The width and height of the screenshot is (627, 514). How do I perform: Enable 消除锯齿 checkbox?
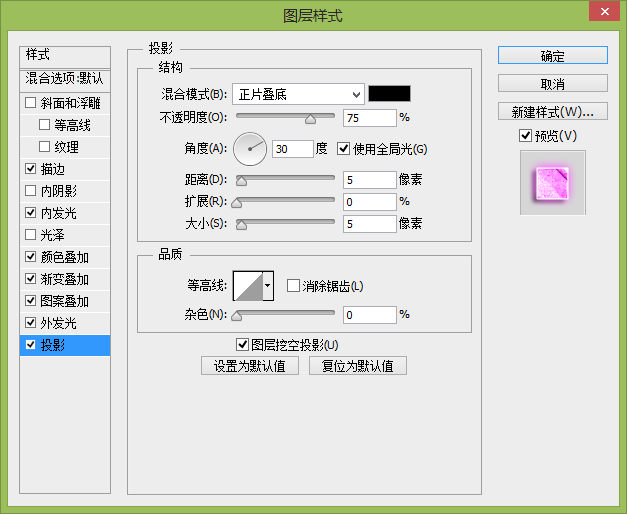click(x=293, y=286)
